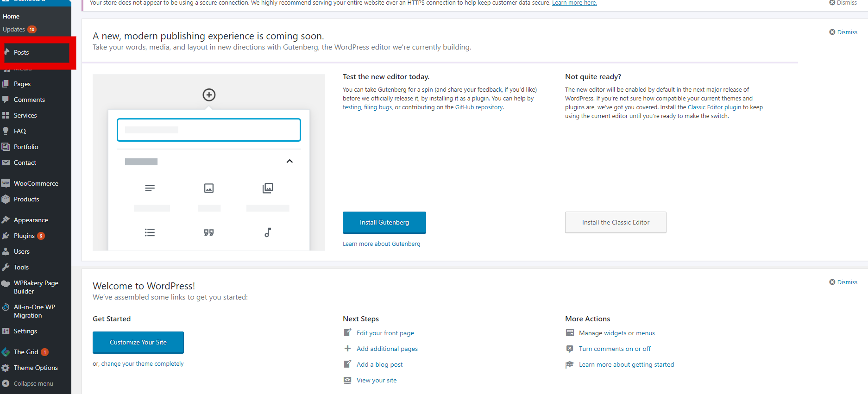Screen dimensions: 868x394
Task: Click the Contact envelope icon
Action: click(6, 163)
